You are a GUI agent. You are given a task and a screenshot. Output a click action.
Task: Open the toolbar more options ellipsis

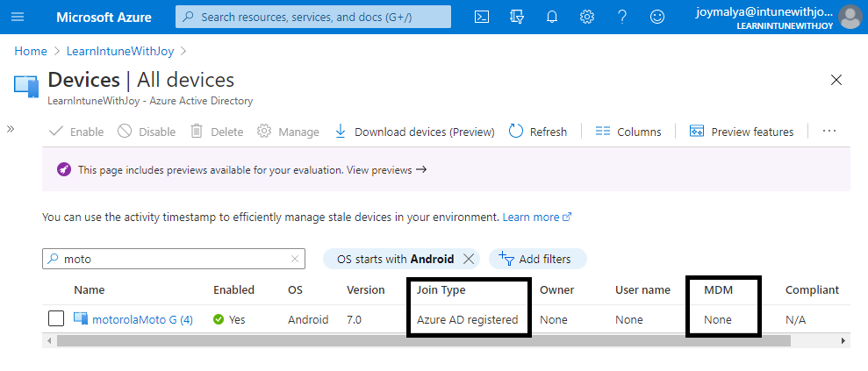(x=829, y=131)
